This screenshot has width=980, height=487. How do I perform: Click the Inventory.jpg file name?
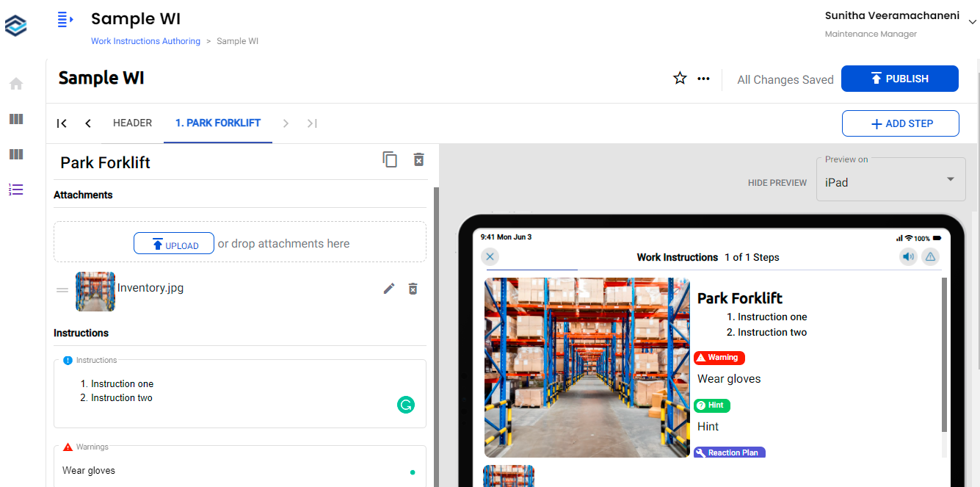(150, 288)
